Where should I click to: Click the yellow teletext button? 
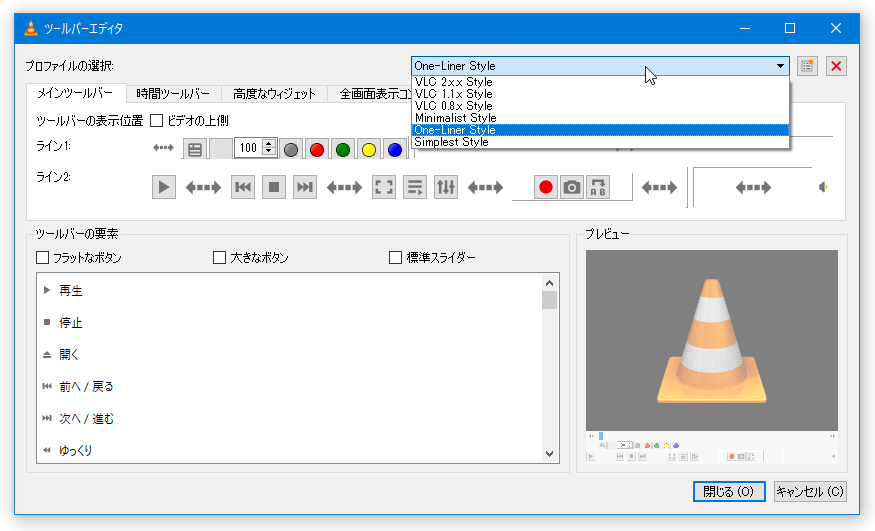[369, 149]
